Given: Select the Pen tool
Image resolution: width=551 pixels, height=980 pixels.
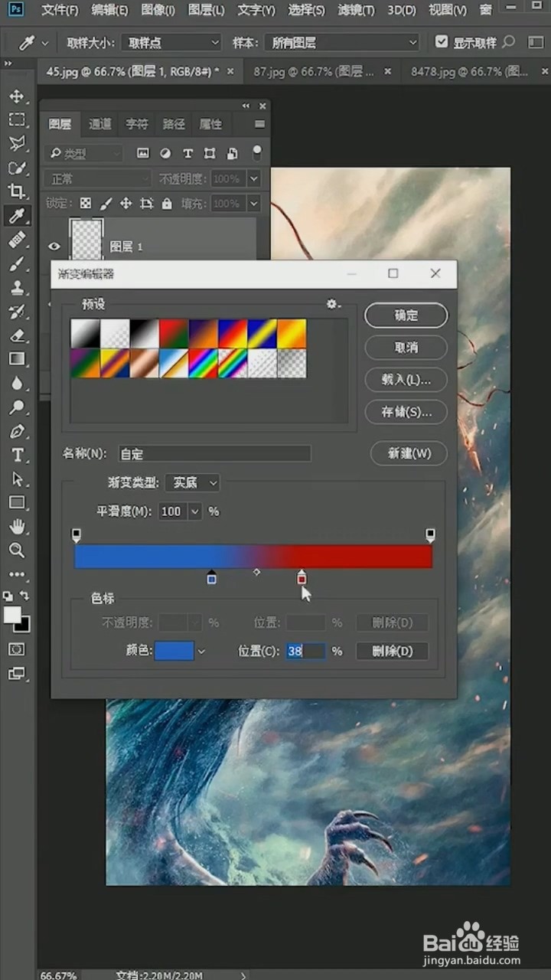Looking at the screenshot, I should (x=17, y=431).
